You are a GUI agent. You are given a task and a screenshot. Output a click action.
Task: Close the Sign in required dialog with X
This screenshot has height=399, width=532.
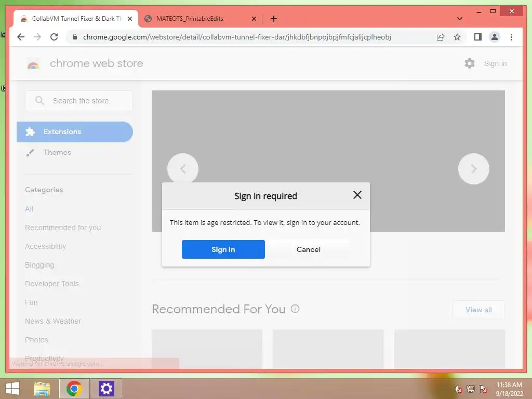(357, 195)
